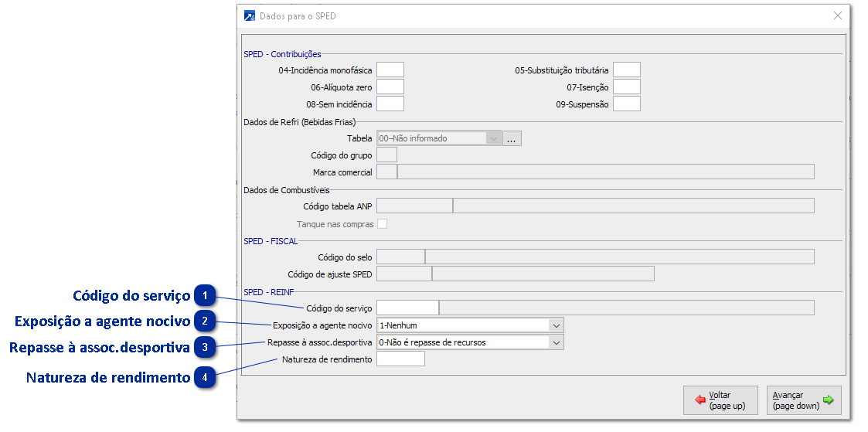Open the Repasse à assoc.desportiva dropdown

tap(555, 342)
